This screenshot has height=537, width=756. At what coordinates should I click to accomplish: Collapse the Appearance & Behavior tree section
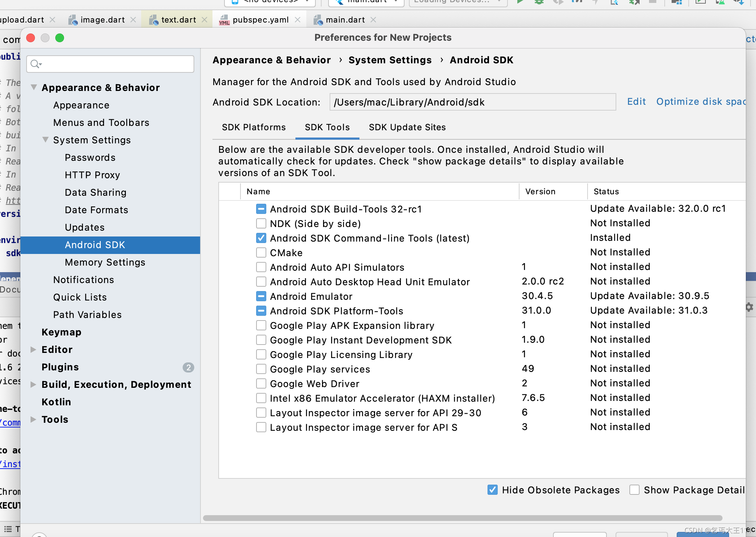pyautogui.click(x=34, y=87)
